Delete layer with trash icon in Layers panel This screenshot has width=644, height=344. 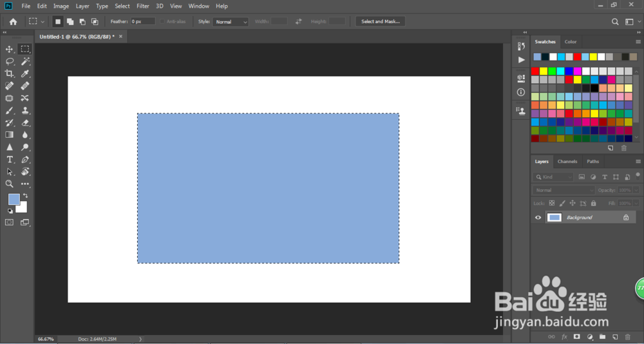(627, 337)
